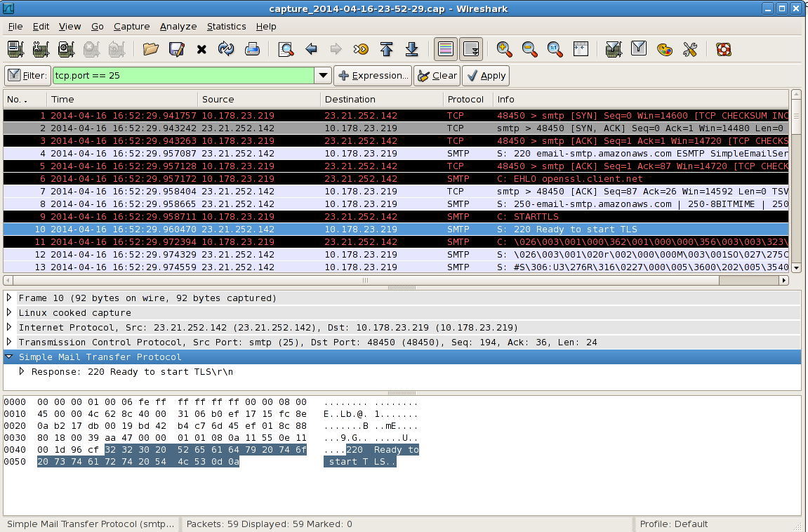Expand the Linux cooked capture section
This screenshot has width=808, height=532.
coord(8,312)
